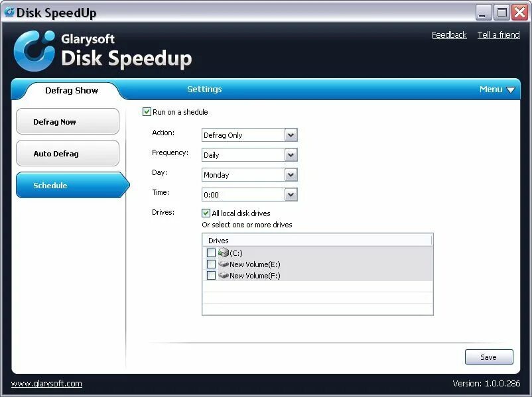Maximize the Disk SpeedUp window
Screen dimensions: 532x397
click(501, 13)
